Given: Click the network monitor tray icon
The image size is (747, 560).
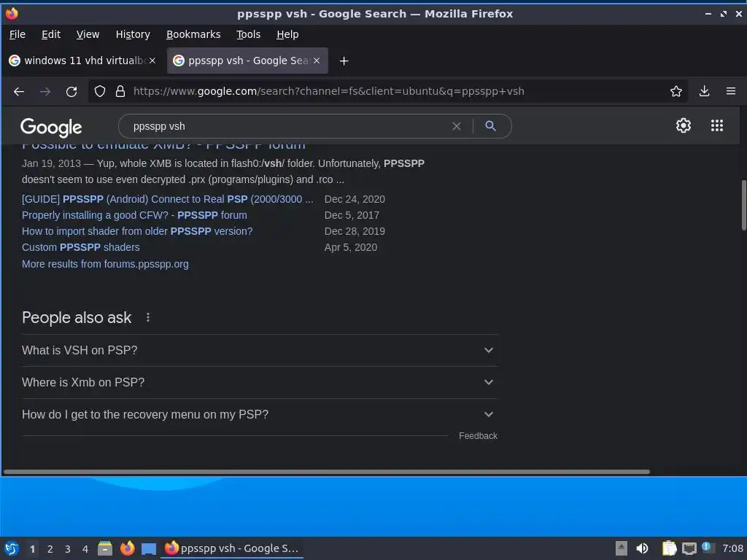Looking at the screenshot, I should 689,549.
